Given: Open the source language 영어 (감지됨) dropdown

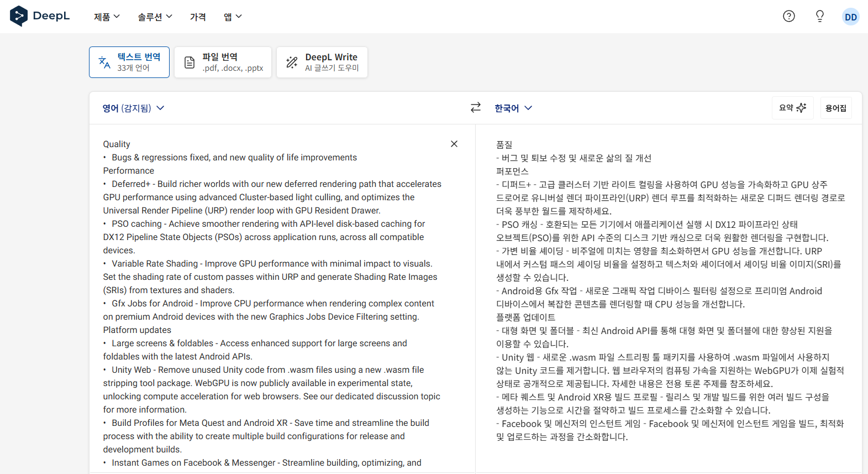Looking at the screenshot, I should [x=133, y=108].
